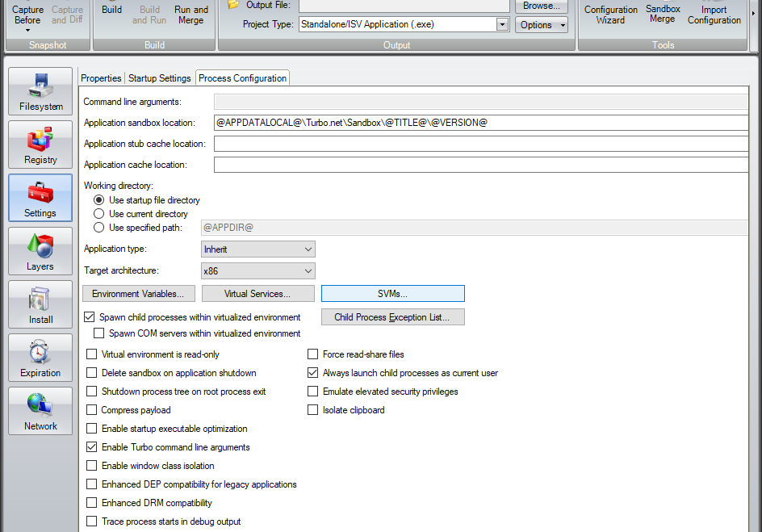Viewport: 762px width, 532px height.
Task: Expand the ribbon overflow arrow
Action: pos(754,14)
